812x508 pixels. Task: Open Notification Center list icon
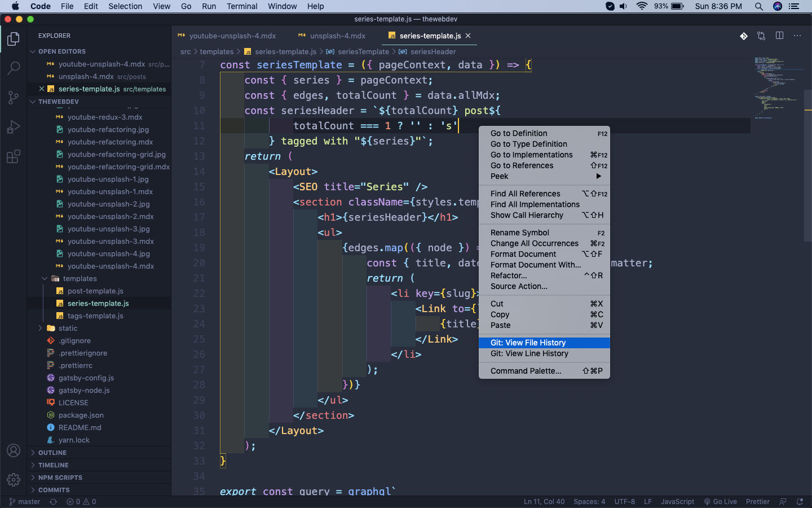click(795, 6)
